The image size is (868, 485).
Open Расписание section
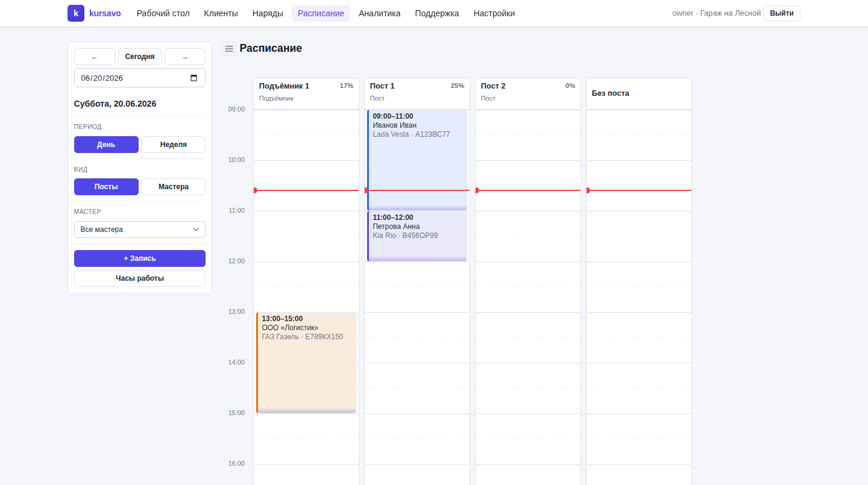click(321, 13)
